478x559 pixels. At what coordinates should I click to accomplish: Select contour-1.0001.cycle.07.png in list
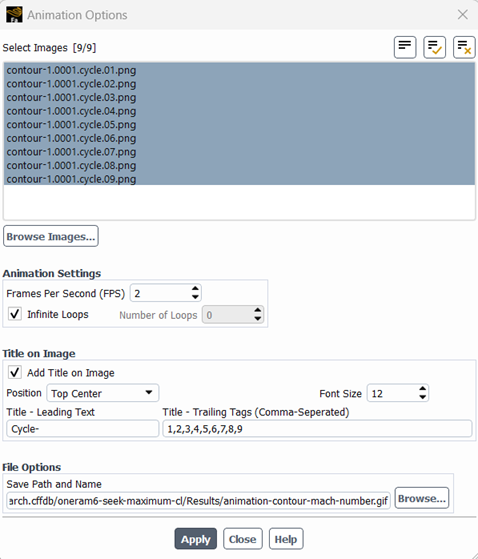click(x=239, y=152)
